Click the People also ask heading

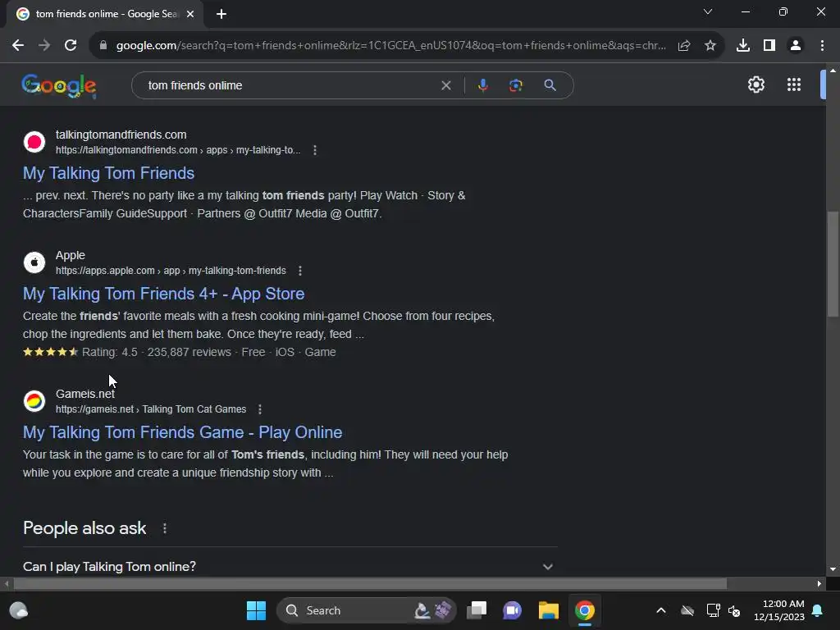click(x=84, y=528)
